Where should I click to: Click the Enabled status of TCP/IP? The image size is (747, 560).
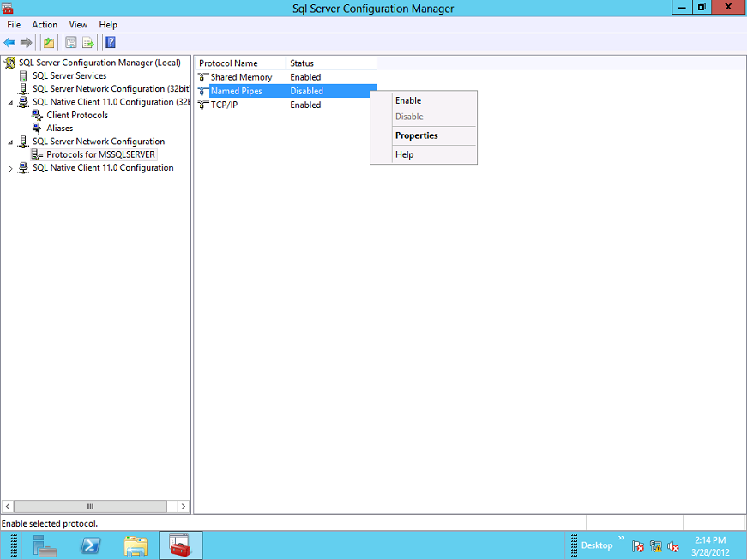coord(305,105)
